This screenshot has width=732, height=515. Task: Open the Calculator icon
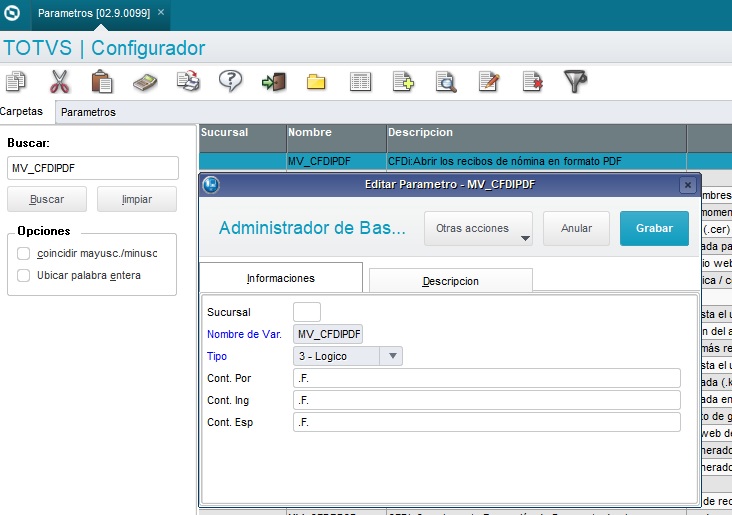(145, 83)
